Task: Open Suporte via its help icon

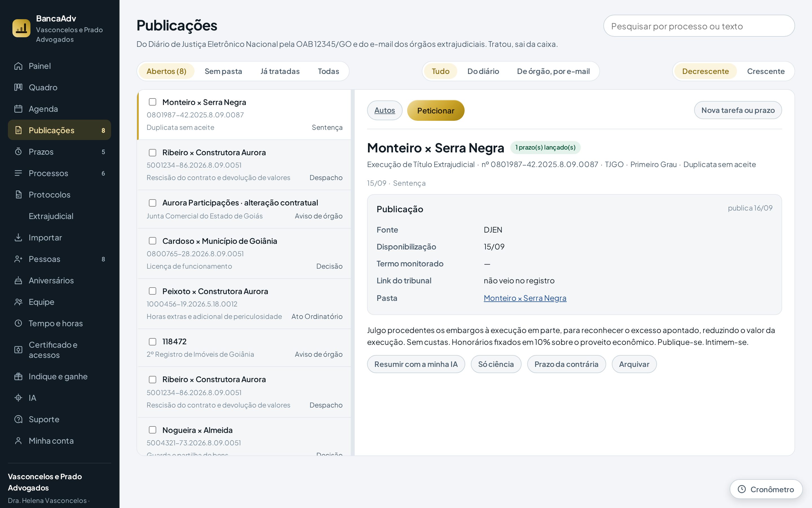Action: pos(18,419)
